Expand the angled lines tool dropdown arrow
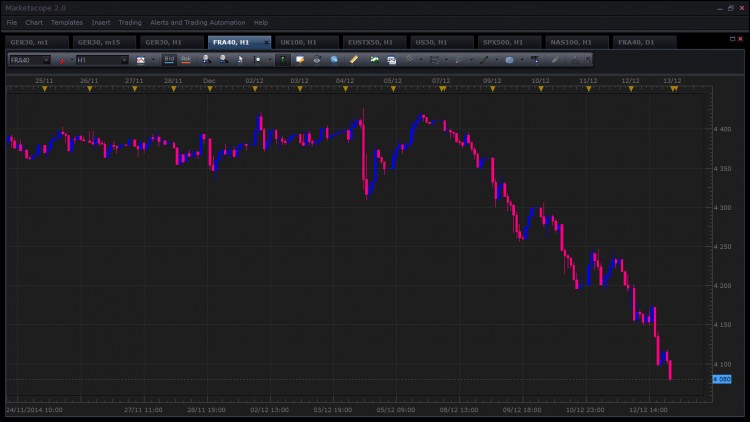 472,60
